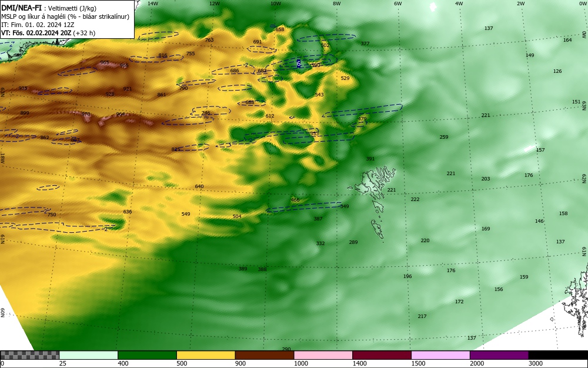Screen dimensions: 588x368
Task: Click the '2W' longitude label
Action: click(x=521, y=4)
